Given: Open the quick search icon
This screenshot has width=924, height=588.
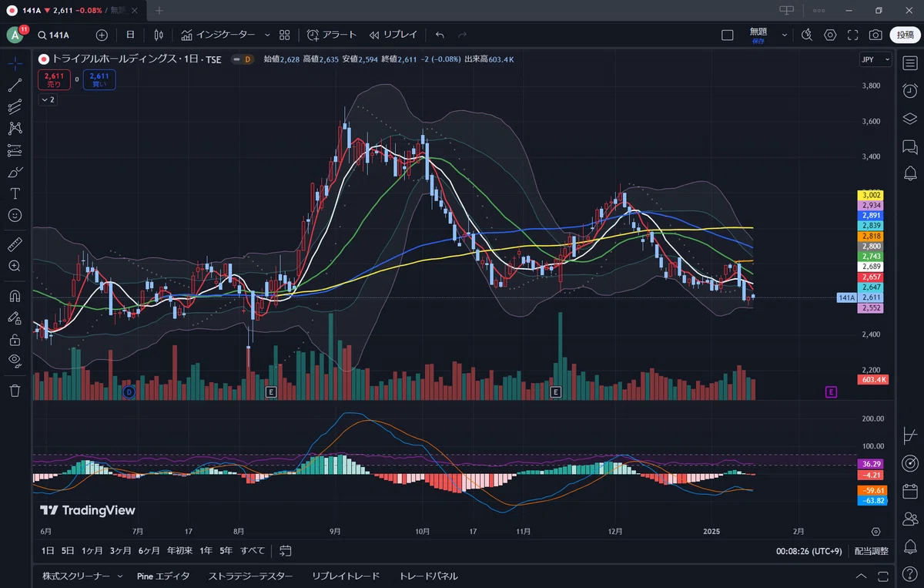Looking at the screenshot, I should [806, 35].
